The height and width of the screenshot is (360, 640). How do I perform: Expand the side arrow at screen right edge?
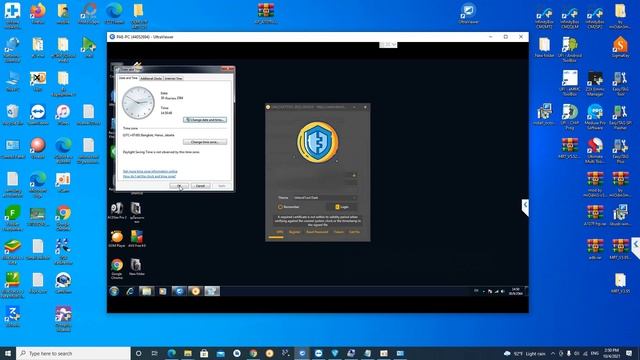click(636, 246)
